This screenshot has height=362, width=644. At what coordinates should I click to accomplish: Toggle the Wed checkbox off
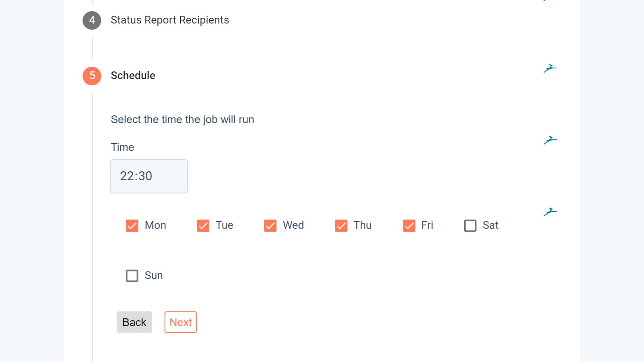pyautogui.click(x=270, y=226)
